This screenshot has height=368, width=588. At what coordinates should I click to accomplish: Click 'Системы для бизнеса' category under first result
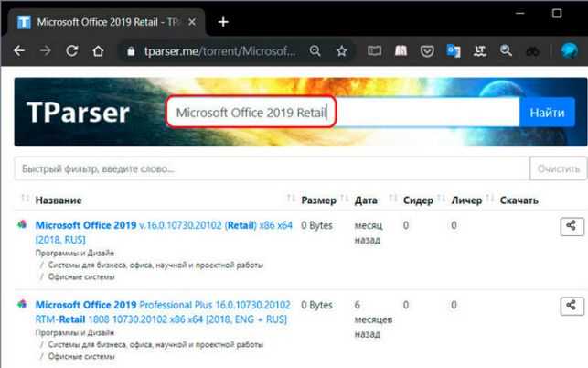pyautogui.click(x=155, y=265)
